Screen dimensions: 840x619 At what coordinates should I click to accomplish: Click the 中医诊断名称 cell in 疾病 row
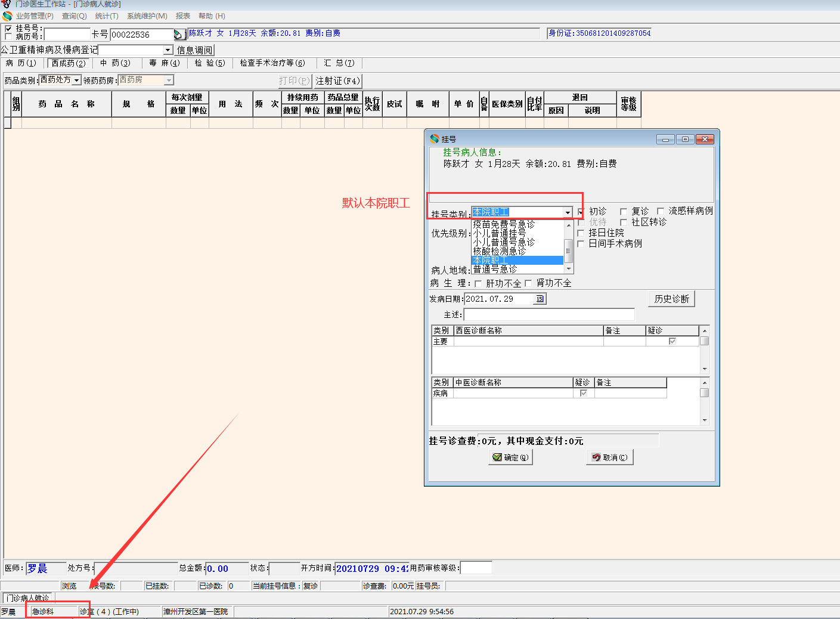pyautogui.click(x=513, y=393)
